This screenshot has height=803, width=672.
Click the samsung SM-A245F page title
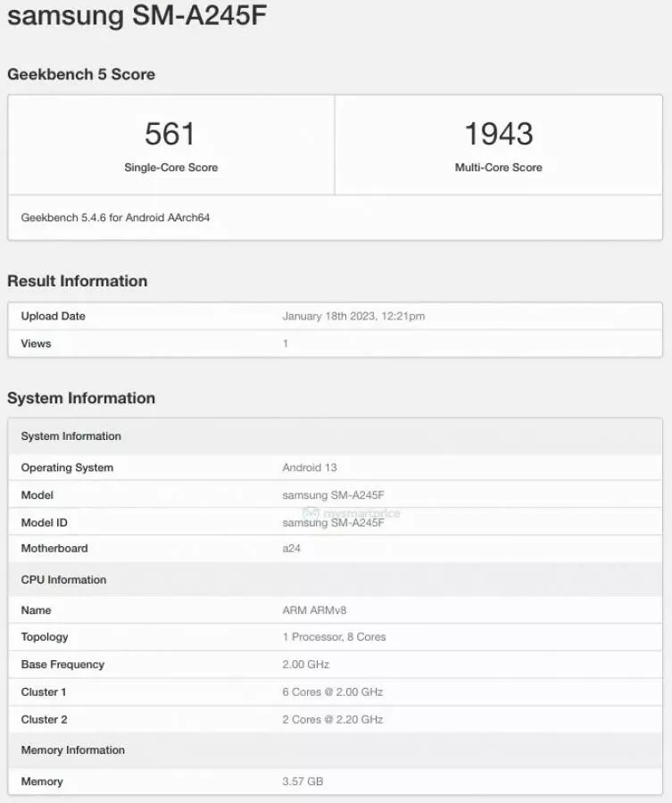click(x=137, y=15)
